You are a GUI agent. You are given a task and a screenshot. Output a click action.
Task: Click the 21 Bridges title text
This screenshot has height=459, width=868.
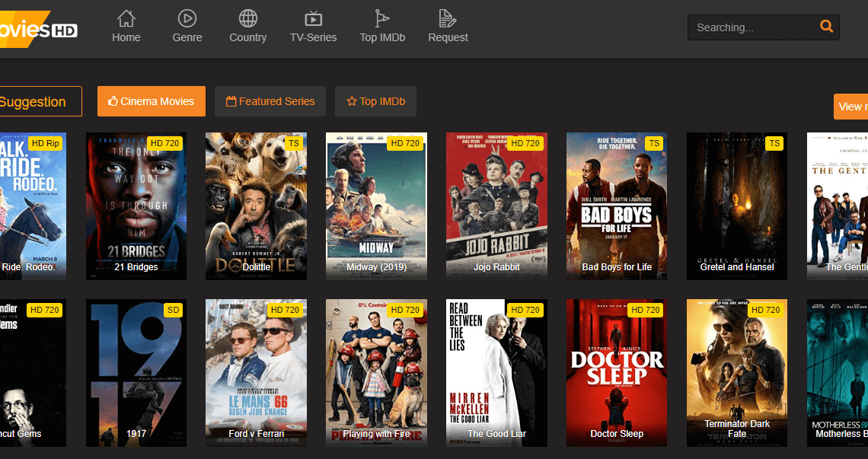click(x=136, y=267)
